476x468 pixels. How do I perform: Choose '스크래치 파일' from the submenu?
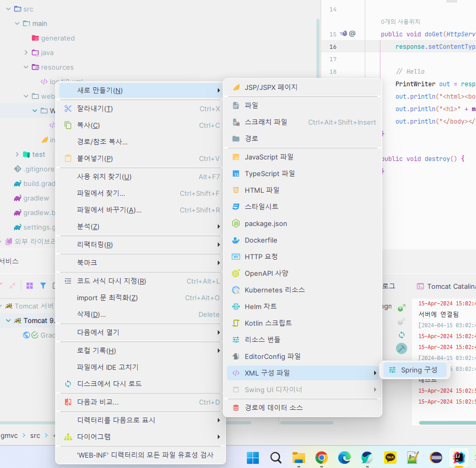coord(302,122)
